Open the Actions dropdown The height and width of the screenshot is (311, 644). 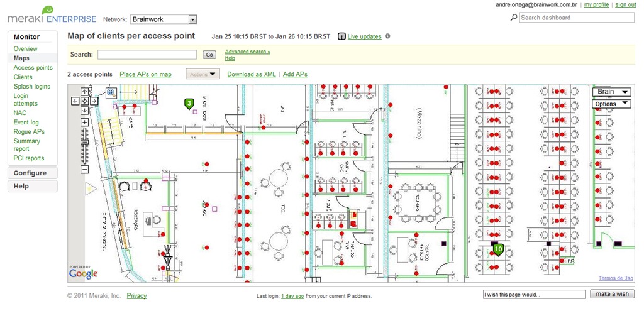click(x=203, y=74)
